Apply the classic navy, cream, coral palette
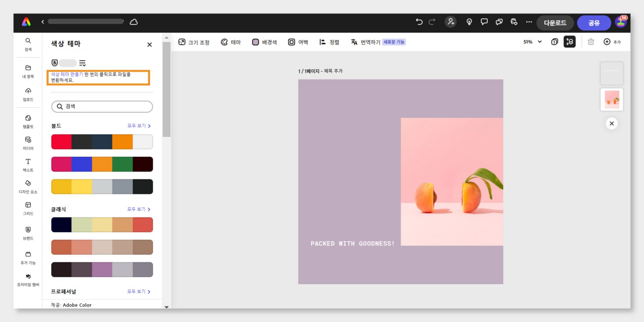Viewport: 644px width, 322px height. (x=102, y=225)
